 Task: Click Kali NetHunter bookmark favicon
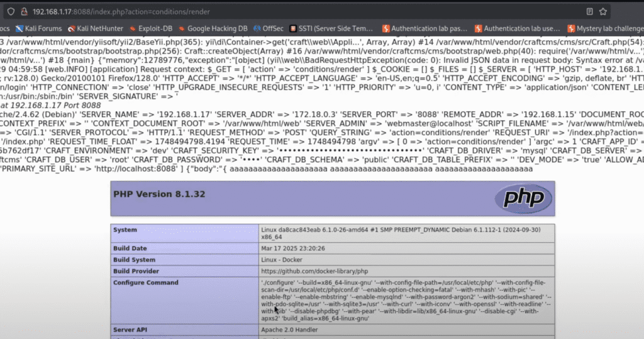[x=72, y=29]
